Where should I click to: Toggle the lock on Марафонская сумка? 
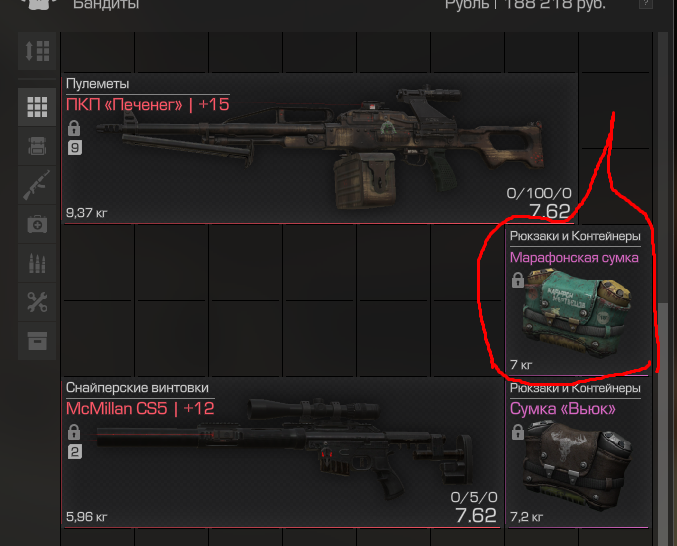(x=518, y=280)
